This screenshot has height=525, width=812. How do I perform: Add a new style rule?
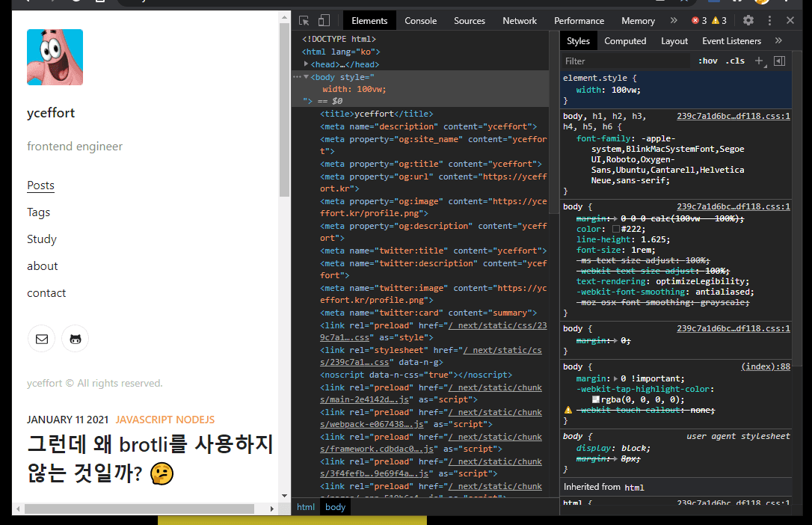[x=759, y=61]
